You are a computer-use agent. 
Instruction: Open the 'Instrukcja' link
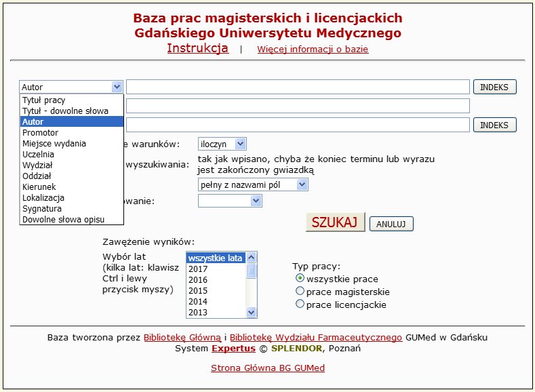coord(197,48)
